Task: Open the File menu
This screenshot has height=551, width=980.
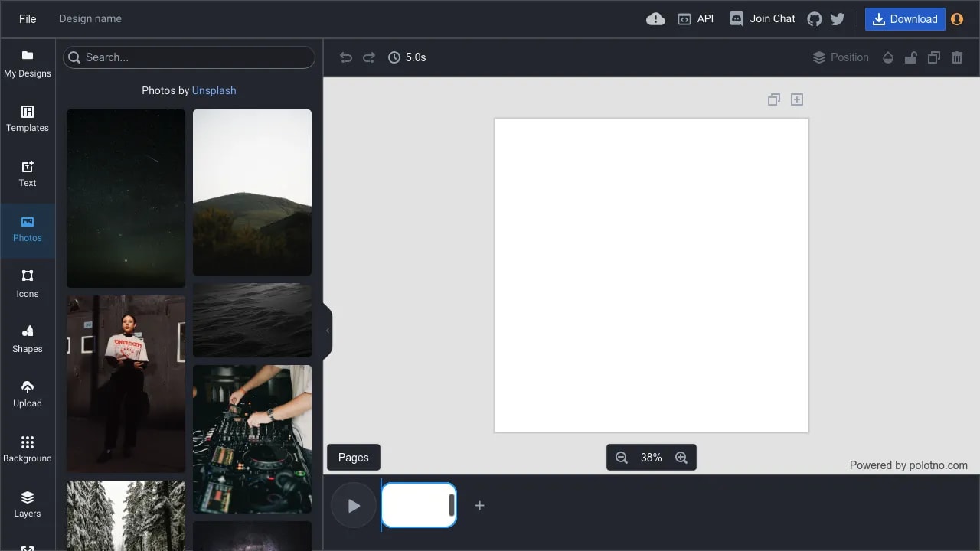Action: [x=27, y=18]
